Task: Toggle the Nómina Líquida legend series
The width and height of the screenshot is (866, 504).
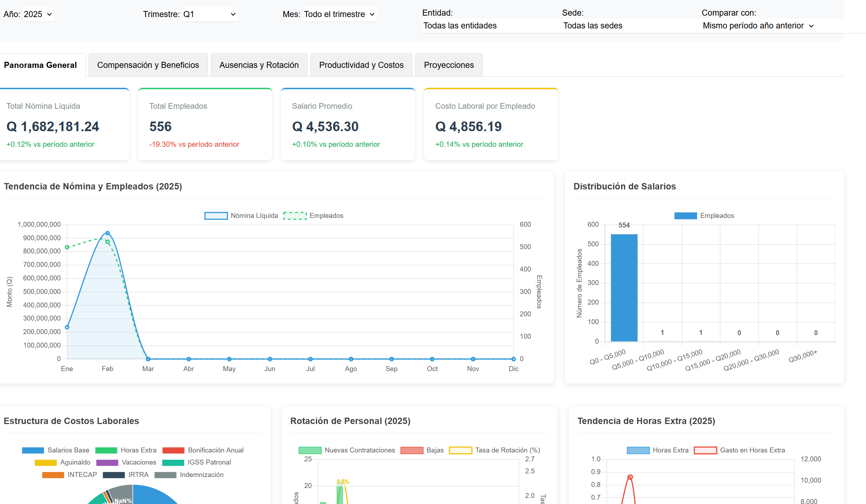Action: 241,216
